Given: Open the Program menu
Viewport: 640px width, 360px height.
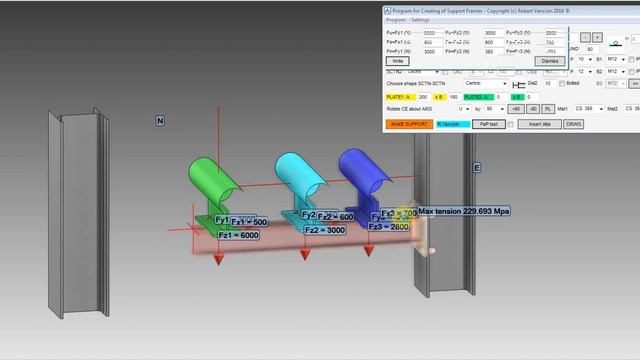Looking at the screenshot, I should pyautogui.click(x=396, y=20).
